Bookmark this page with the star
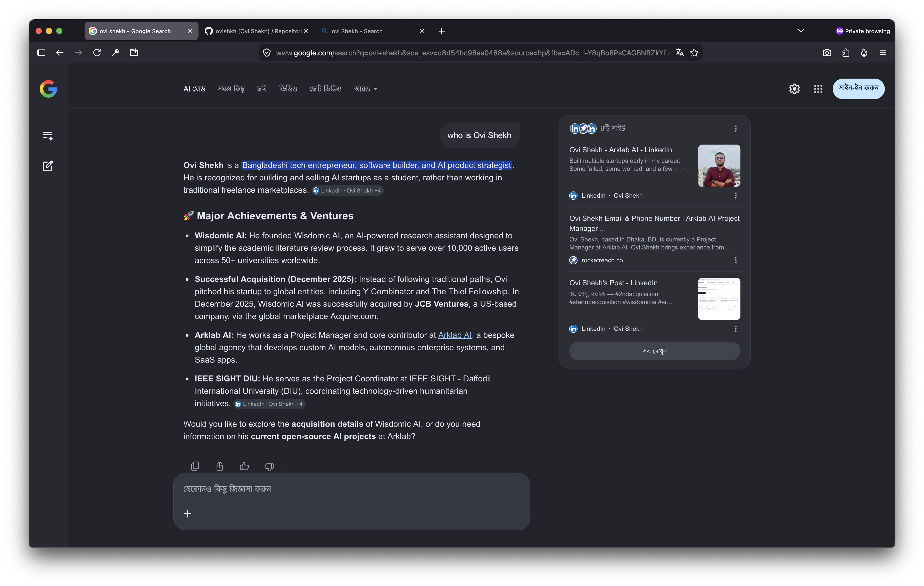 (694, 53)
